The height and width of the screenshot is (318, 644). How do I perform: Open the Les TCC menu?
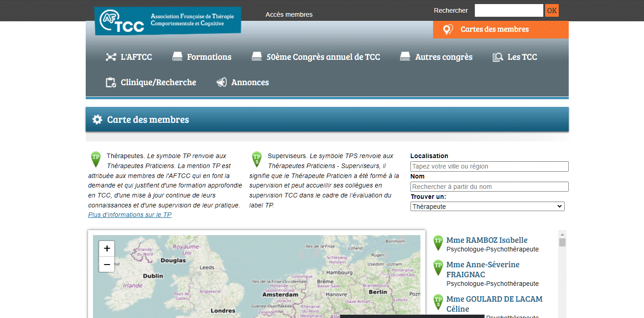pos(522,57)
